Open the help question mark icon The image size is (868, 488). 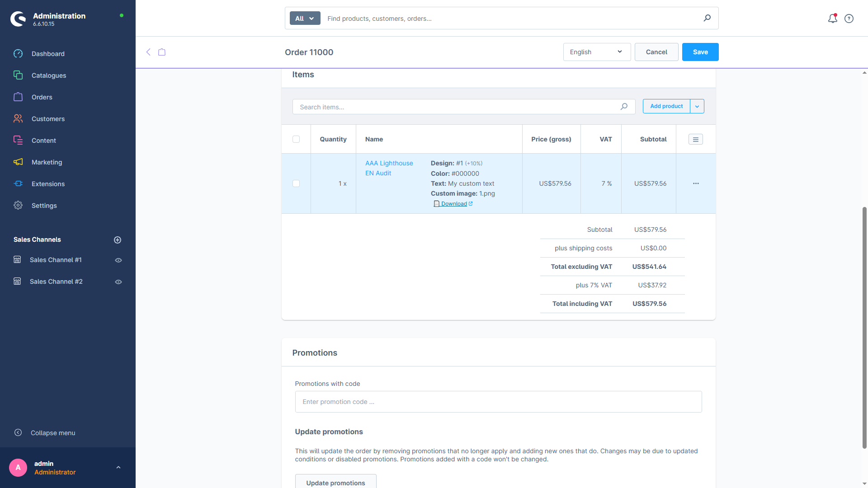coord(849,19)
